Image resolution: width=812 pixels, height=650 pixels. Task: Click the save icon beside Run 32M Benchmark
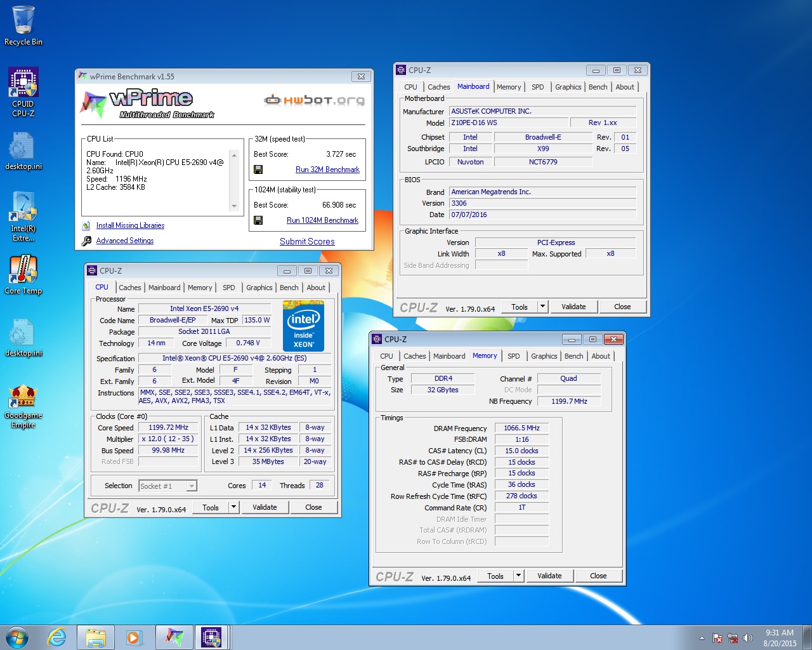pos(258,169)
